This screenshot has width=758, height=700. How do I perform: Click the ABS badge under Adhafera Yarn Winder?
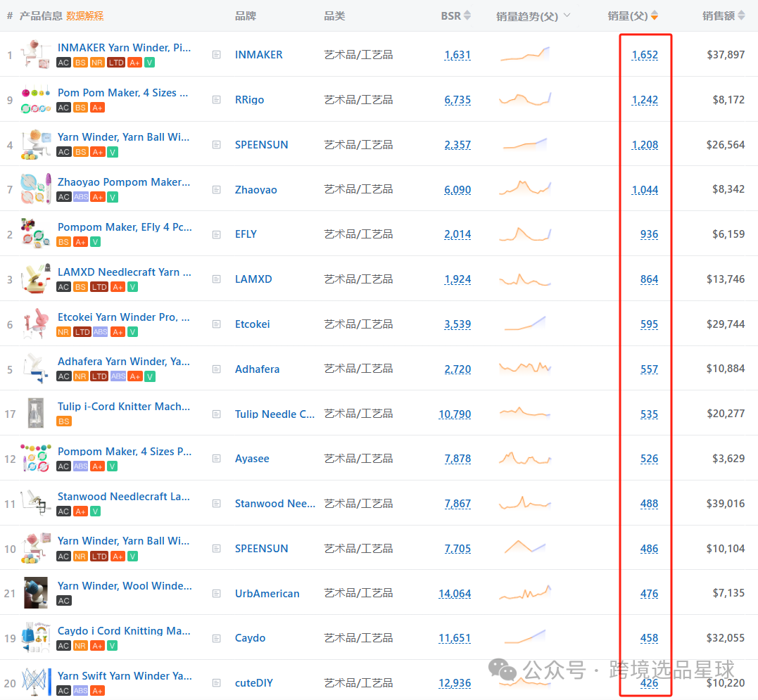point(118,377)
